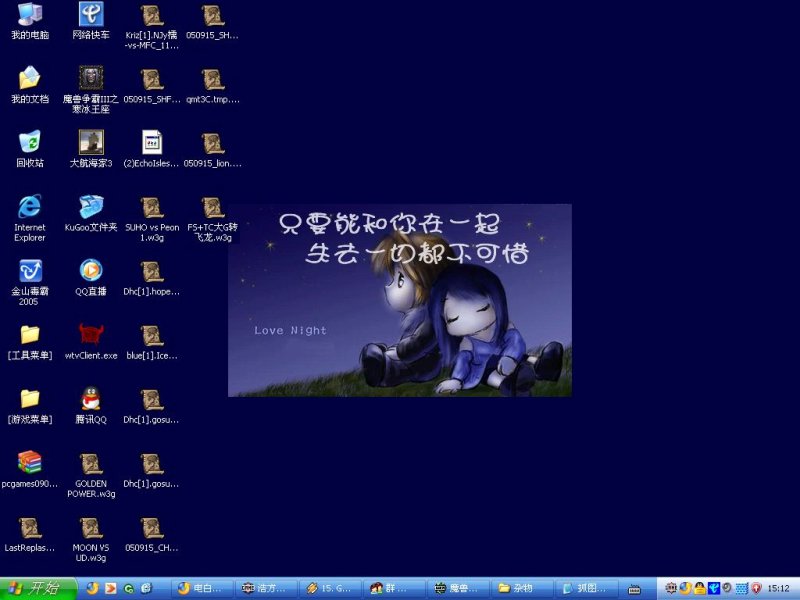This screenshot has height=600, width=800.
Task: Switch to the 抓图 taskbar window
Action: click(x=585, y=589)
